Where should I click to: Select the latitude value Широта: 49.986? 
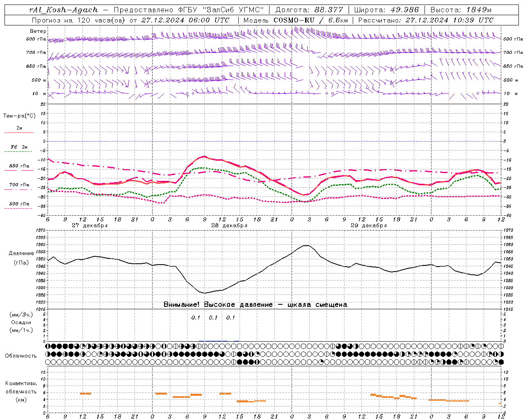(x=386, y=10)
